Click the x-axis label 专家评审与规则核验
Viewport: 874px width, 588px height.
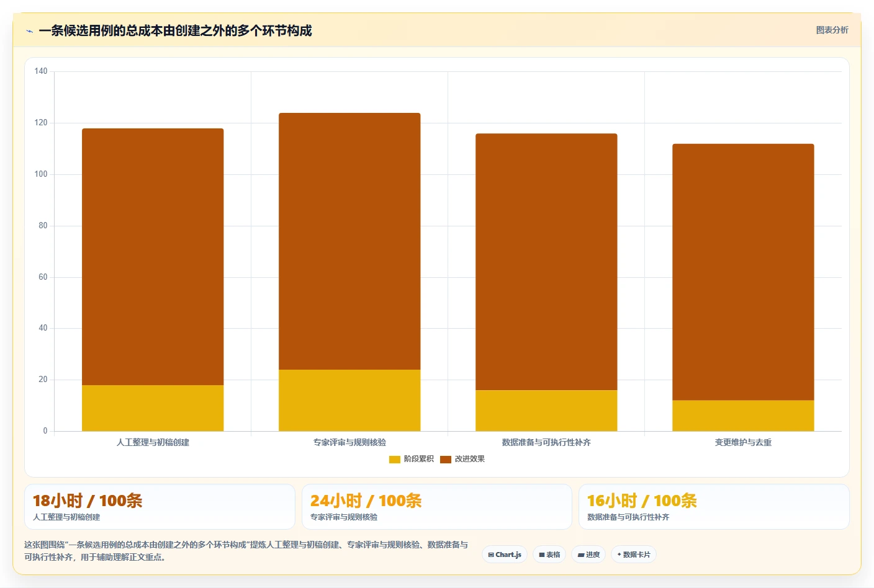(x=349, y=442)
